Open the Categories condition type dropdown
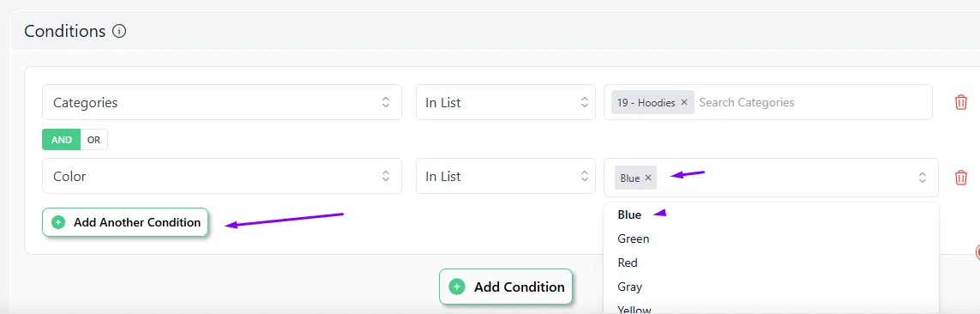This screenshot has width=980, height=314. tap(222, 102)
